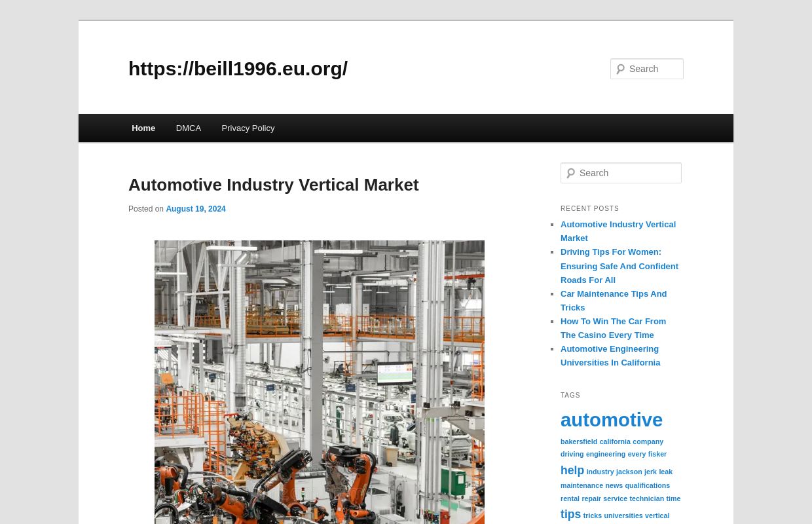Image resolution: width=812 pixels, height=524 pixels.
Task: Click the sidebar search box
Action: pos(627,173)
